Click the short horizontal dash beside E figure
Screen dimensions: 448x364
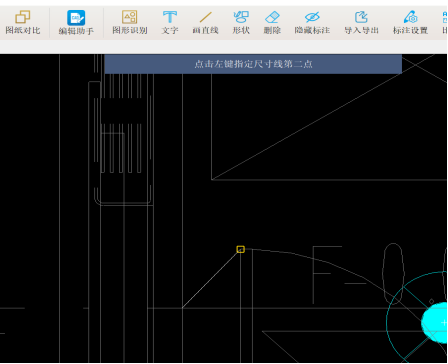355,284
